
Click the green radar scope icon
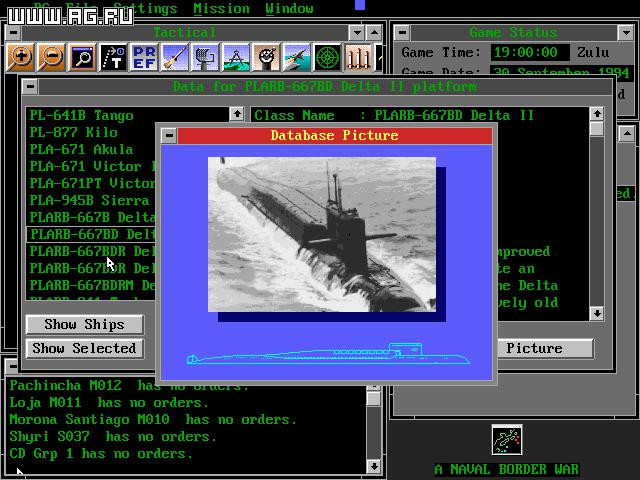click(x=328, y=57)
